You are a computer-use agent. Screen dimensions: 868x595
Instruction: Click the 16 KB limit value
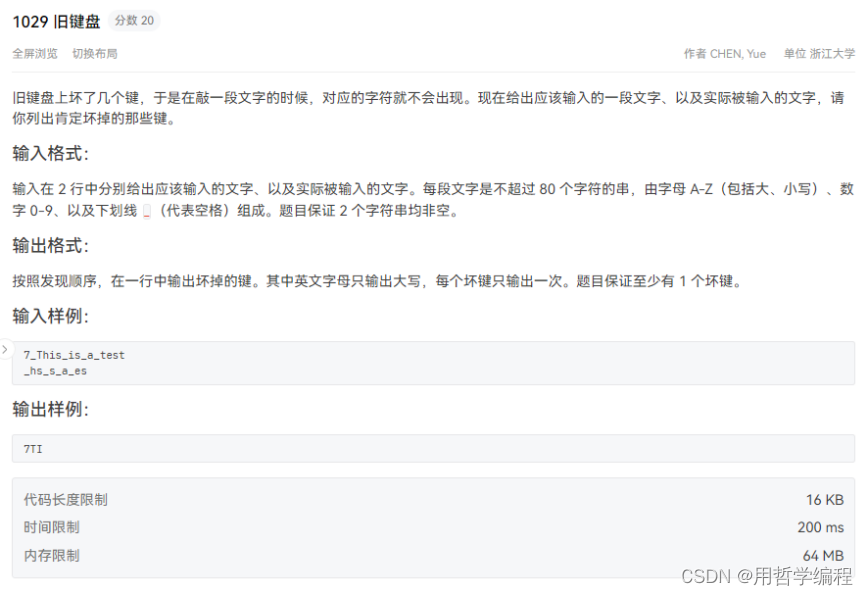tap(825, 500)
